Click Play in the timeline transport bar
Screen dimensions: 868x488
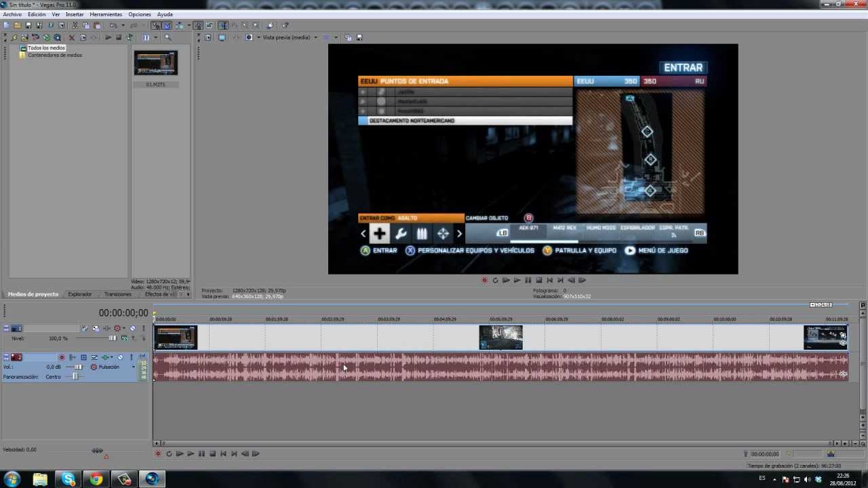(x=191, y=454)
